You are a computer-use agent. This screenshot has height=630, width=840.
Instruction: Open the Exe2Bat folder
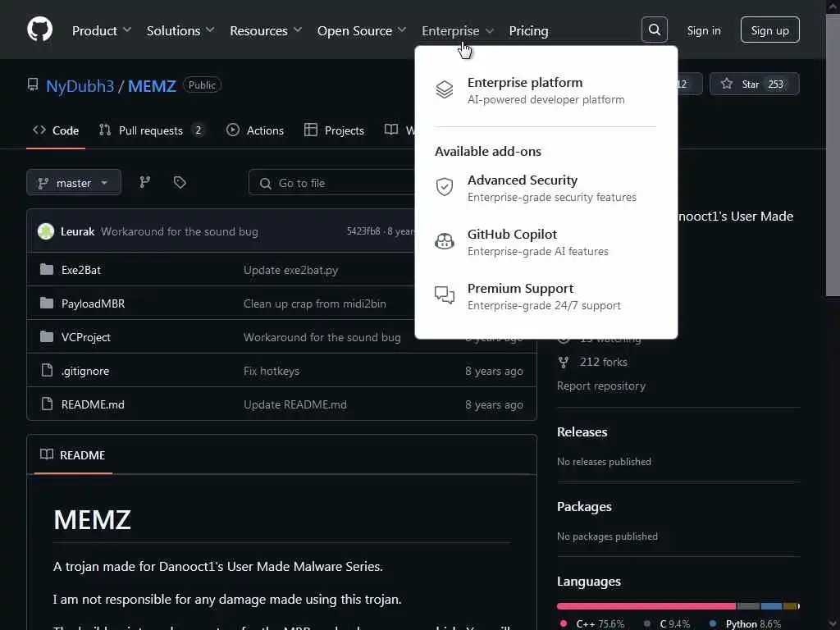[81, 270]
